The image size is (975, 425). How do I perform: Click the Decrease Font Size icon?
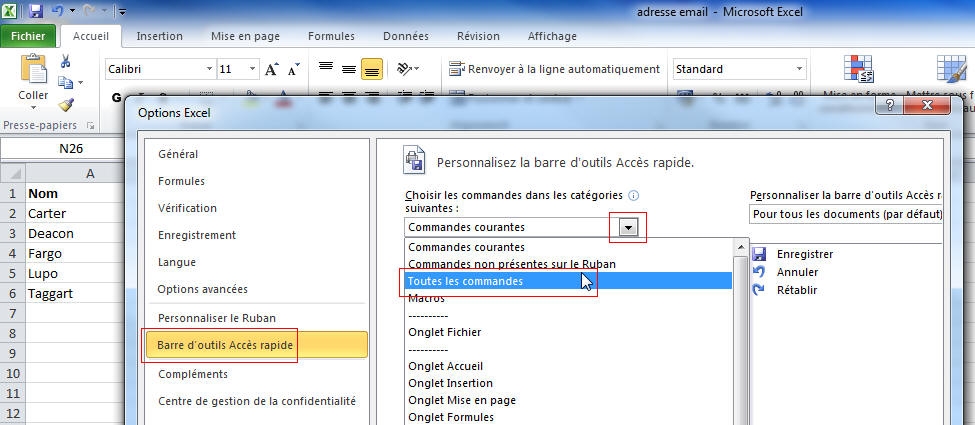coord(293,69)
